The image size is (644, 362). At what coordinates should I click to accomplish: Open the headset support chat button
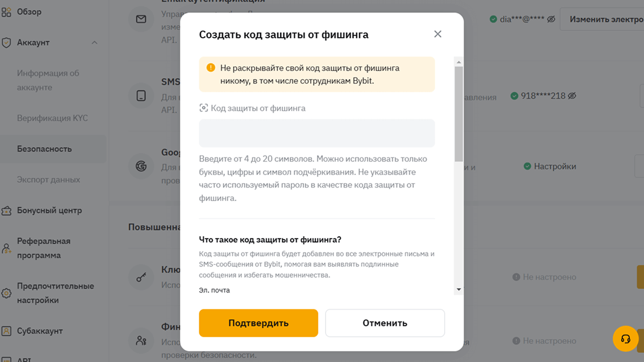tap(625, 339)
